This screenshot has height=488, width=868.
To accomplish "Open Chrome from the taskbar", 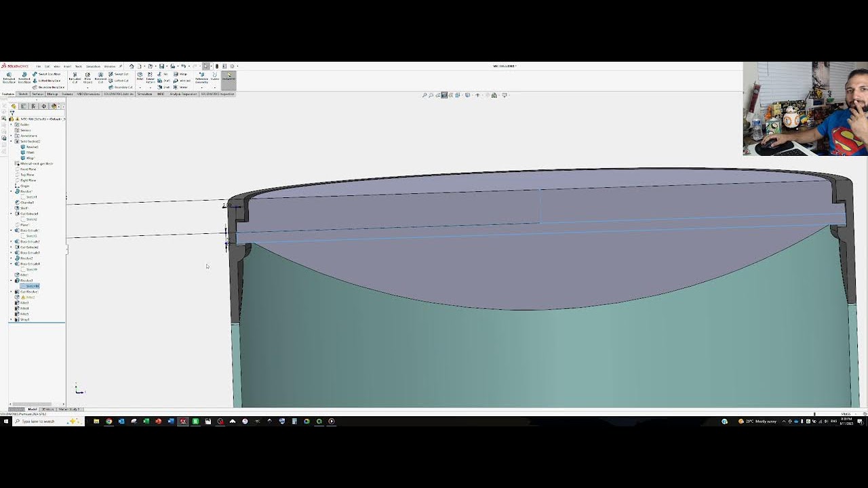I will coord(108,421).
